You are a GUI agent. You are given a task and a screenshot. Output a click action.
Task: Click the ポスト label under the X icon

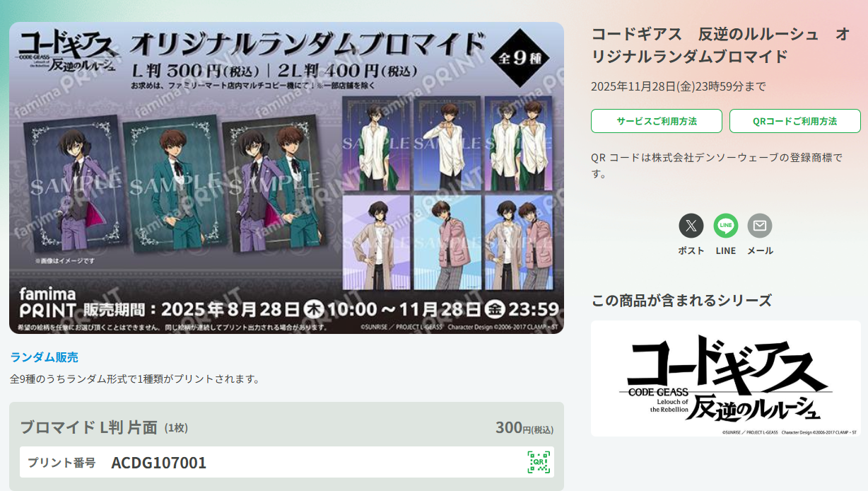click(x=691, y=250)
